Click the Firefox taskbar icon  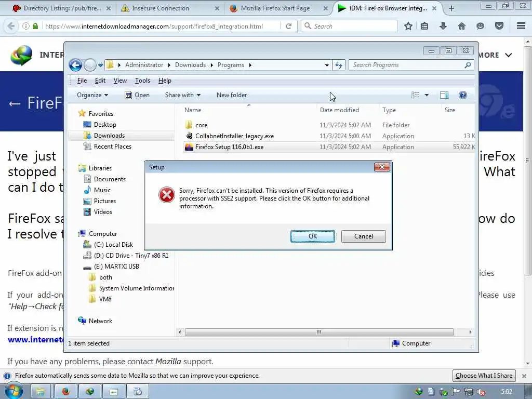click(x=66, y=392)
